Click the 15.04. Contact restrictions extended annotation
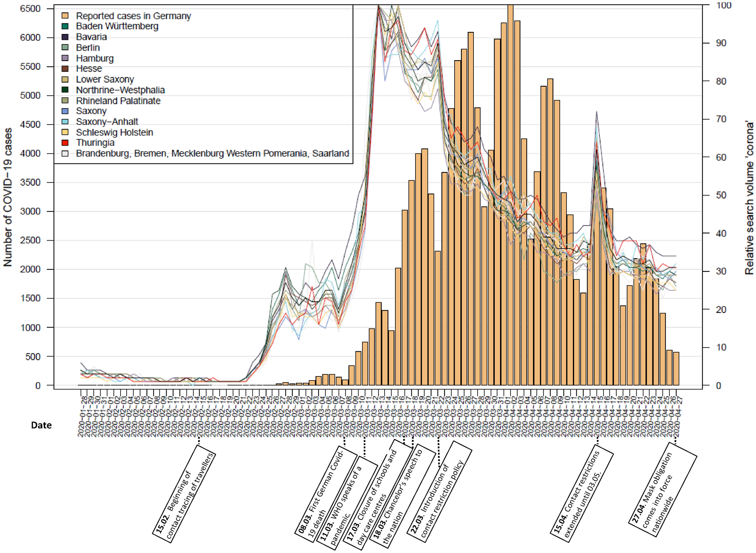Screen dimensions: 756x553 (582, 494)
